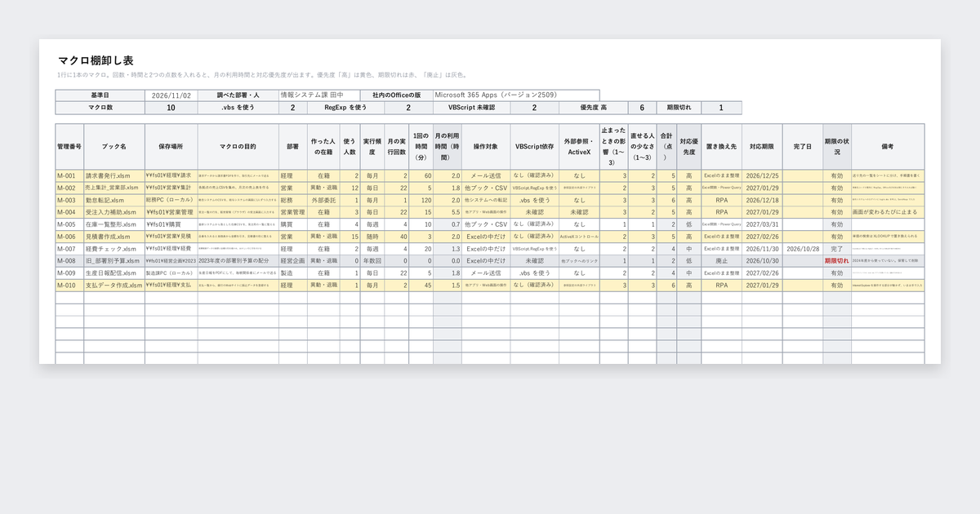Select the 売上集計_営業部.xlsm cell
The height and width of the screenshot is (514, 980).
pos(114,188)
